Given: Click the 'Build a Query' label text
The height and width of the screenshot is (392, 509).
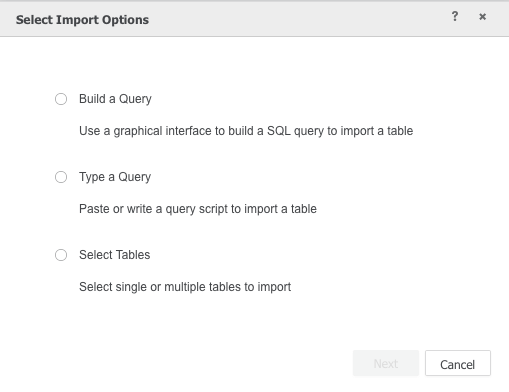Looking at the screenshot, I should click(115, 99).
